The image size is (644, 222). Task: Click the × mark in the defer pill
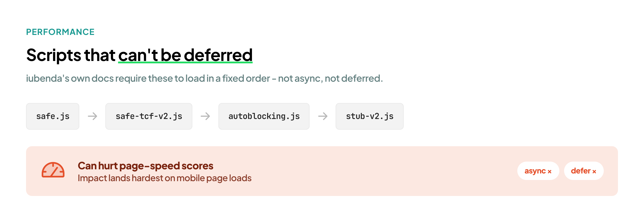coord(594,171)
